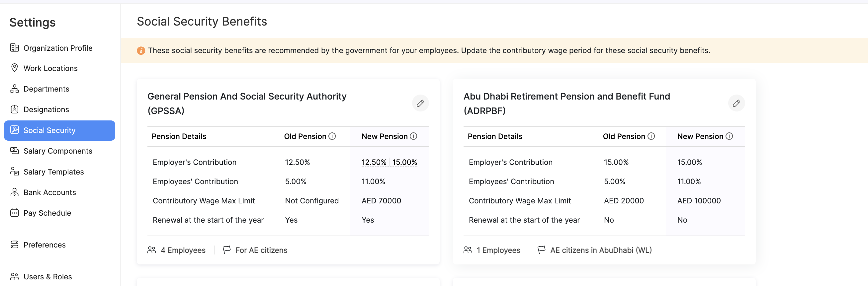Click the flag icon beside 'For AE citizens'
The image size is (868, 286).
point(226,250)
